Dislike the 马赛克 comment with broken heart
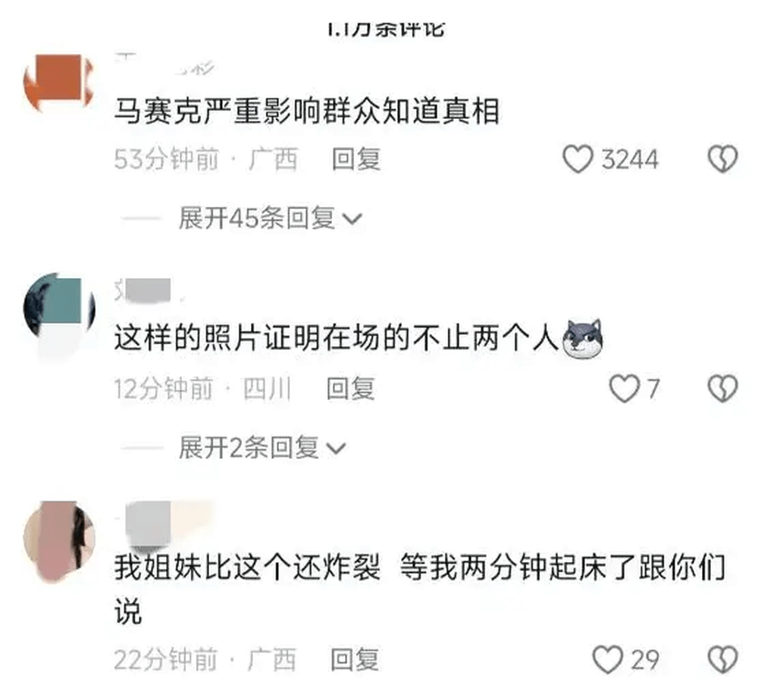The image size is (758, 700). [x=722, y=159]
